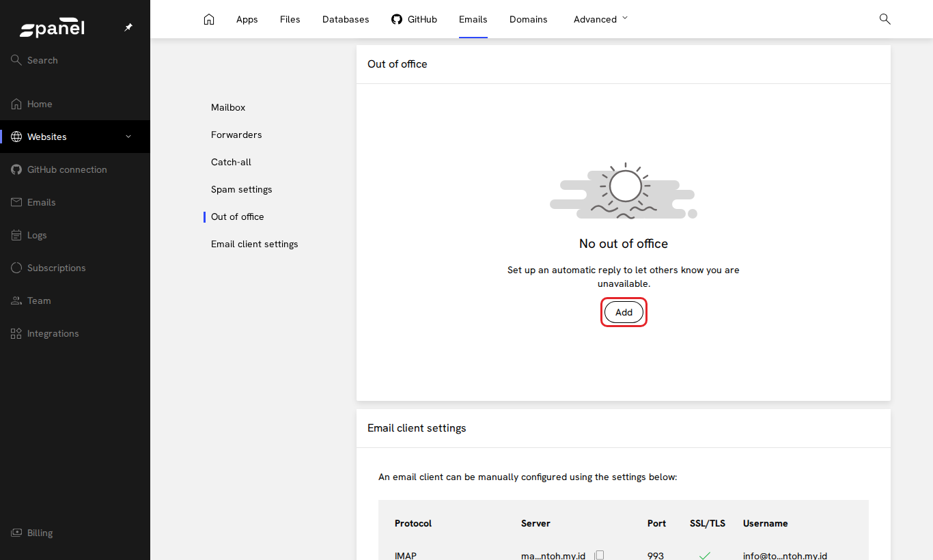Click the pin sidebar icon
The image size is (933, 560).
coord(128,27)
